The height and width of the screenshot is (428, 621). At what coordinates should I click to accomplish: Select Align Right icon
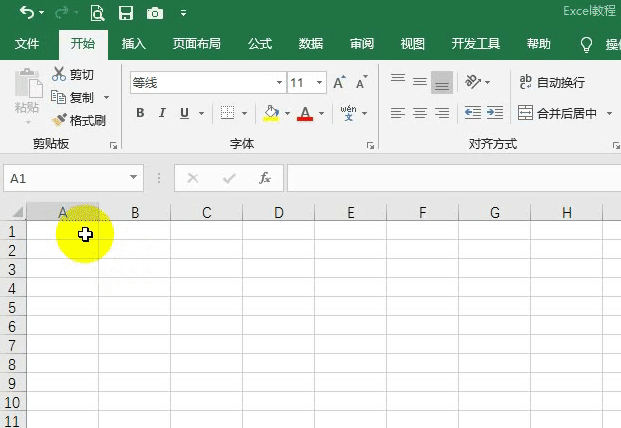point(442,113)
